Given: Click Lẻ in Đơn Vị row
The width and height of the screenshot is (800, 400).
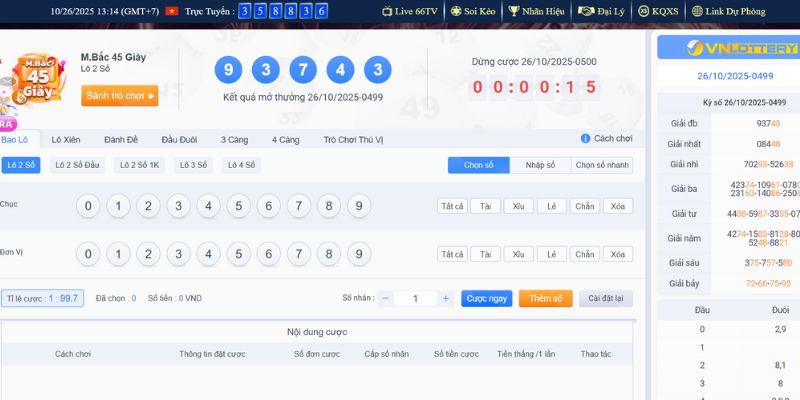Looking at the screenshot, I should click(x=552, y=254).
